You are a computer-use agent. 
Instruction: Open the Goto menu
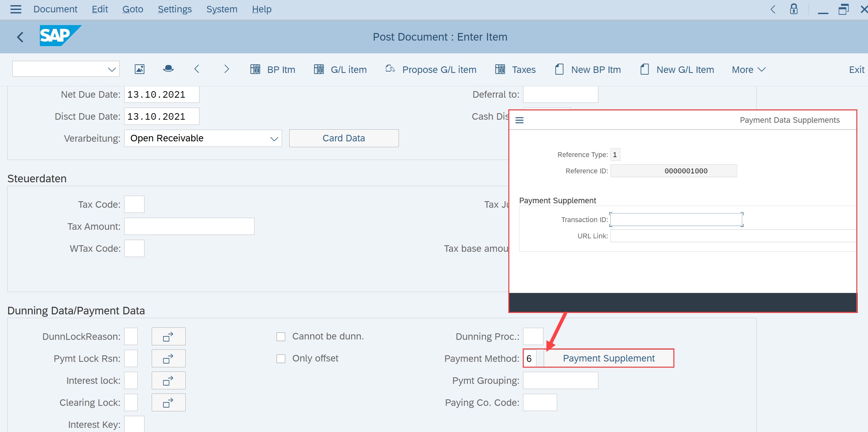(x=133, y=9)
